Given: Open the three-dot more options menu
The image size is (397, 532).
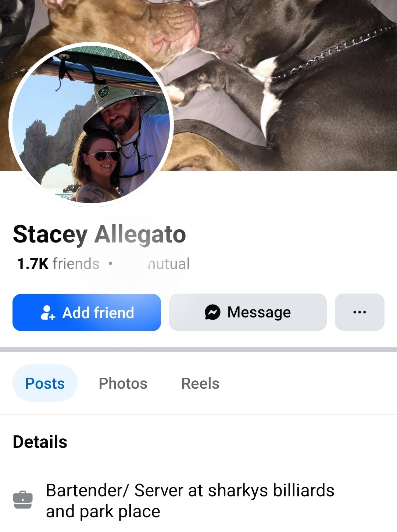Looking at the screenshot, I should click(x=360, y=312).
